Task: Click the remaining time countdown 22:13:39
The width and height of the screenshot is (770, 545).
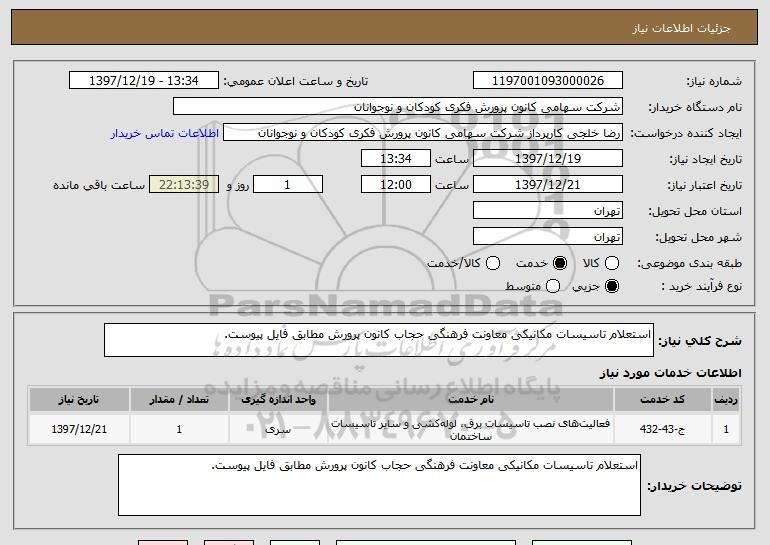Action: coord(184,185)
